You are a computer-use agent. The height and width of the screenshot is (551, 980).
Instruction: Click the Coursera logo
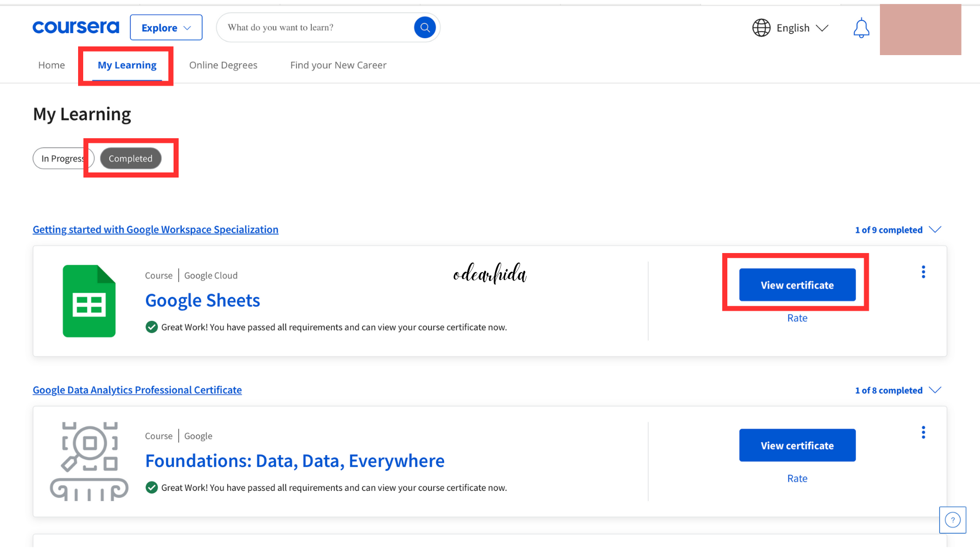coord(76,27)
